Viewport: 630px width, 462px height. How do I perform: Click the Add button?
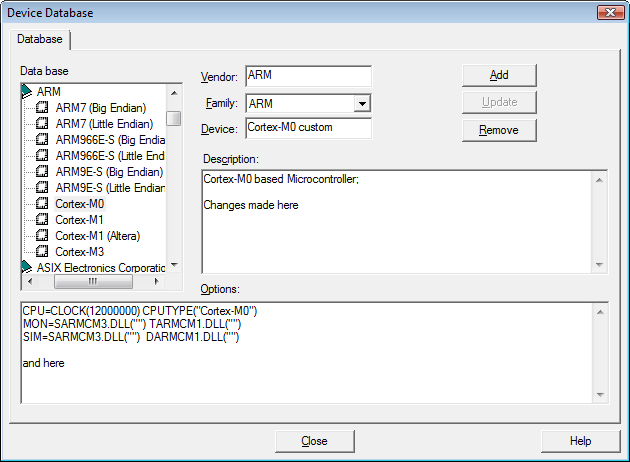(499, 75)
